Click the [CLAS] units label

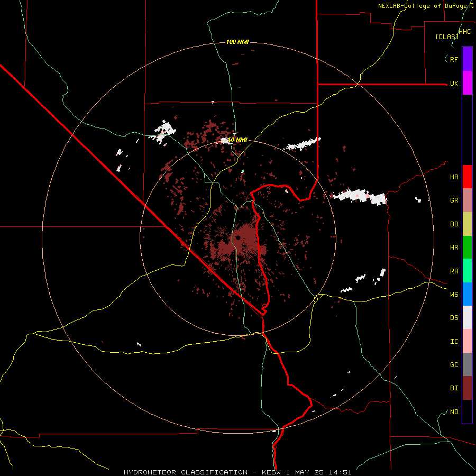click(x=447, y=36)
